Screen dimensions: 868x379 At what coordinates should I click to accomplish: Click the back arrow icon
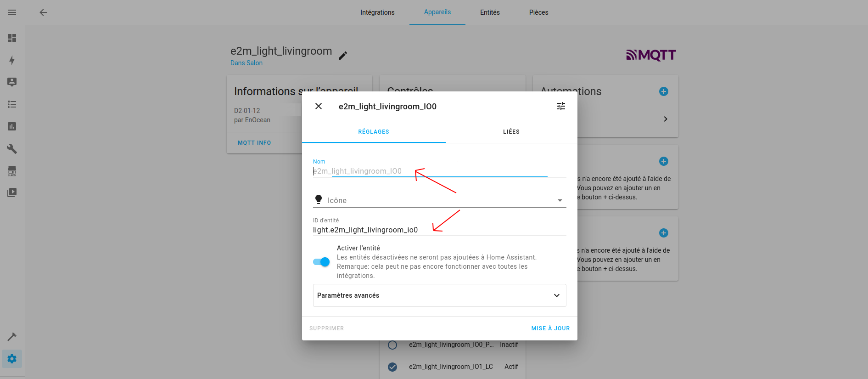point(43,12)
